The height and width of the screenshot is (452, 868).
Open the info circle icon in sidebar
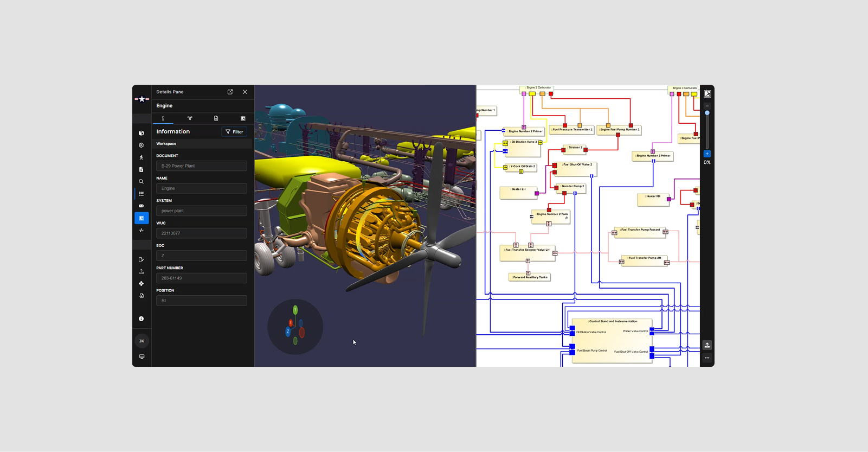[x=142, y=319]
